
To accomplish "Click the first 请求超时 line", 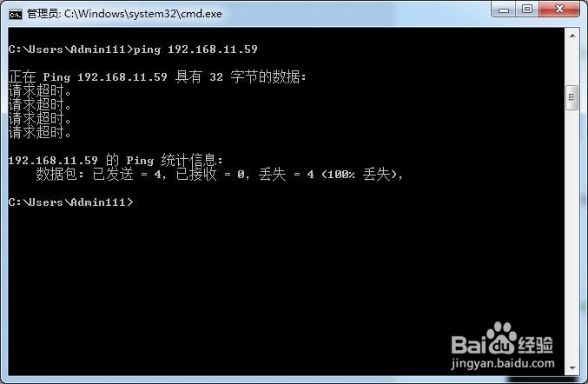I will [40, 90].
